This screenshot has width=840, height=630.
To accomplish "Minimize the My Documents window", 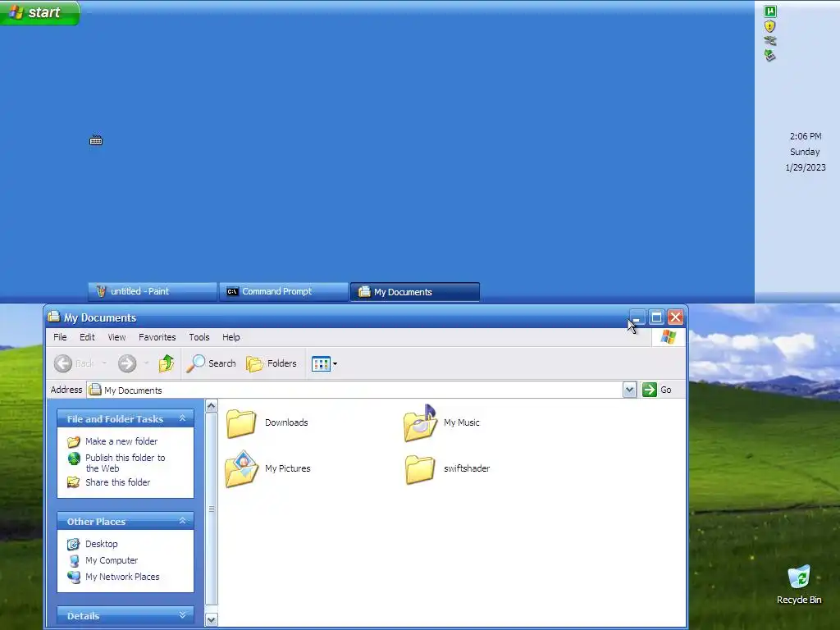I will tap(637, 317).
